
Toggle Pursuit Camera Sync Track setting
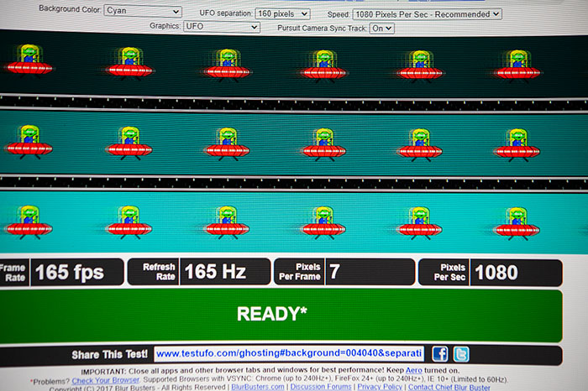[x=381, y=28]
